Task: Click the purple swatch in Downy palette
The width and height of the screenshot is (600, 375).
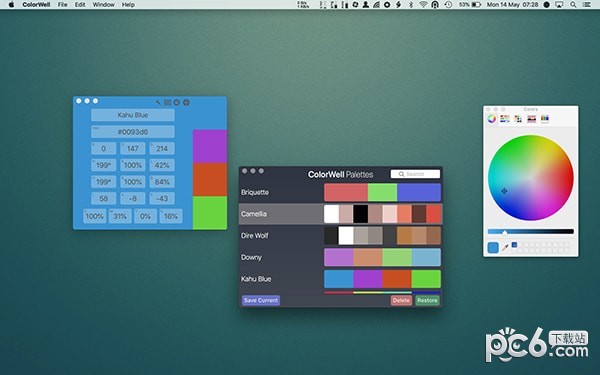Action: pyautogui.click(x=339, y=257)
